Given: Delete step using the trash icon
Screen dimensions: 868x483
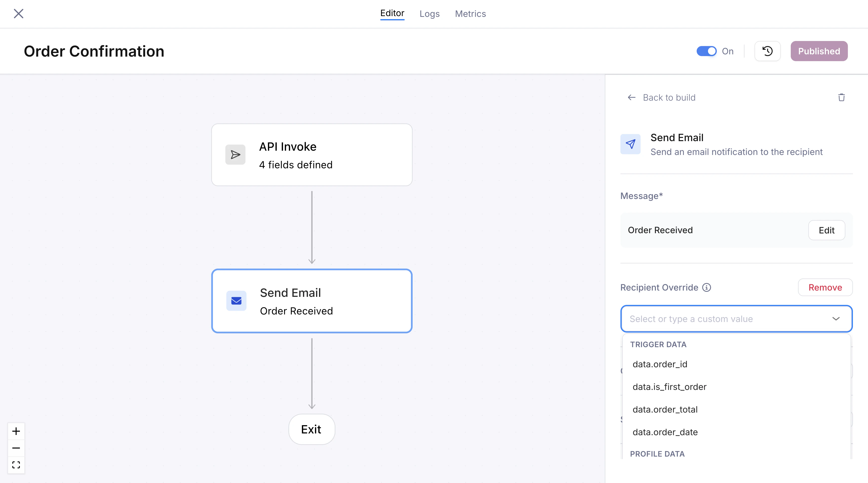Looking at the screenshot, I should coord(841,97).
